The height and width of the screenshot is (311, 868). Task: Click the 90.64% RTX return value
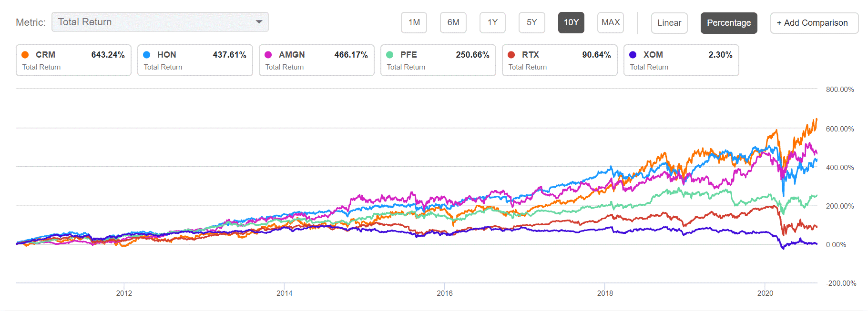596,55
